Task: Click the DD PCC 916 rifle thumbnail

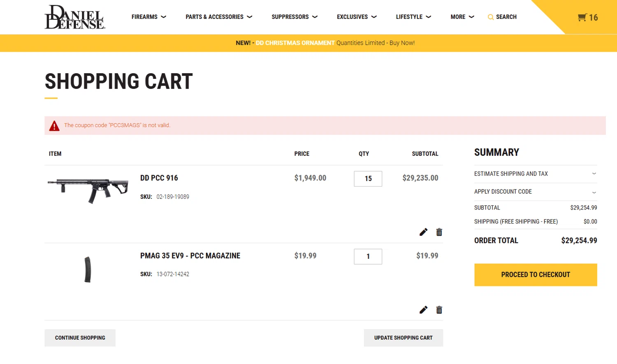Action: [88, 190]
